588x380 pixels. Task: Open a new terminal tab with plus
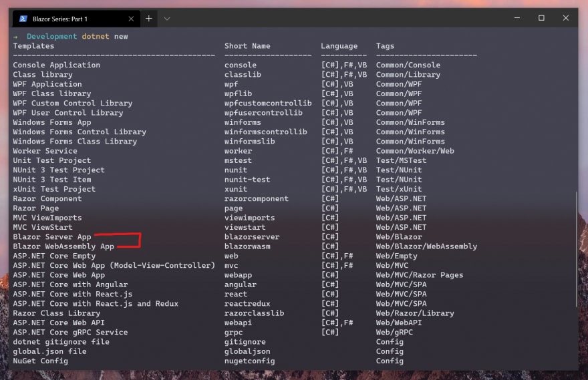point(149,18)
